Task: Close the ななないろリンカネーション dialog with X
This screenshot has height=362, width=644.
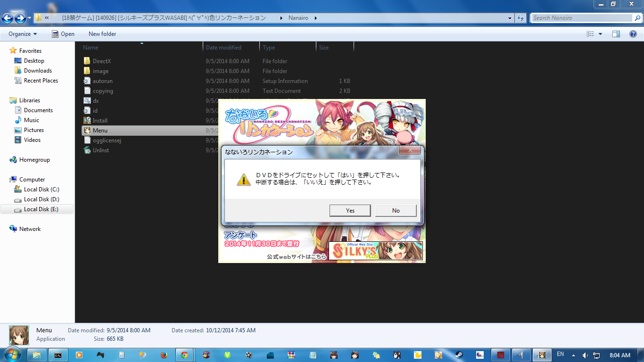Action: point(410,150)
